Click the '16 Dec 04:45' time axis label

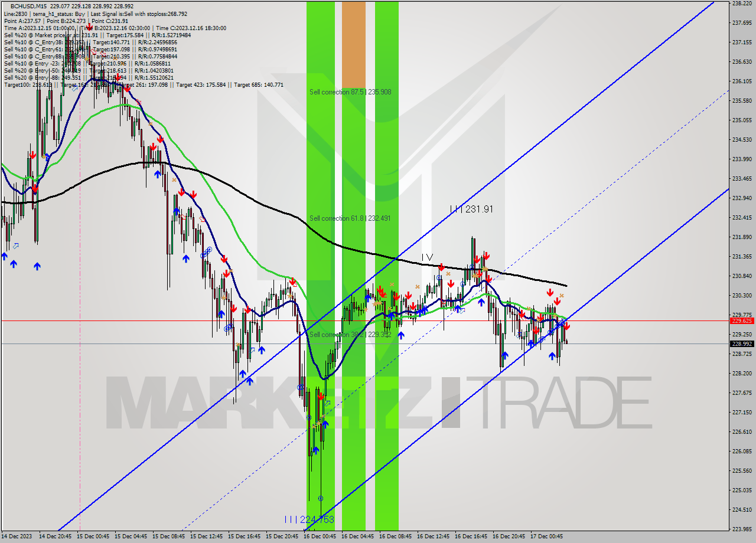(358, 537)
